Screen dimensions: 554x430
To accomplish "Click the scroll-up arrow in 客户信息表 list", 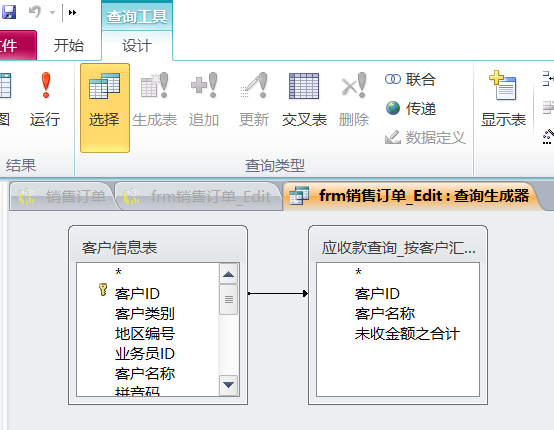I will pyautogui.click(x=229, y=274).
